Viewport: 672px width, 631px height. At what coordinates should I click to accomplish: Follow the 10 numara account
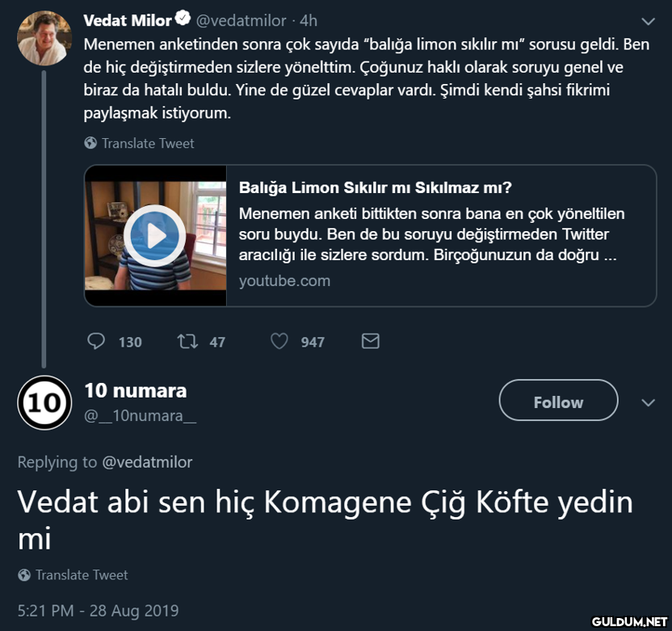point(558,400)
